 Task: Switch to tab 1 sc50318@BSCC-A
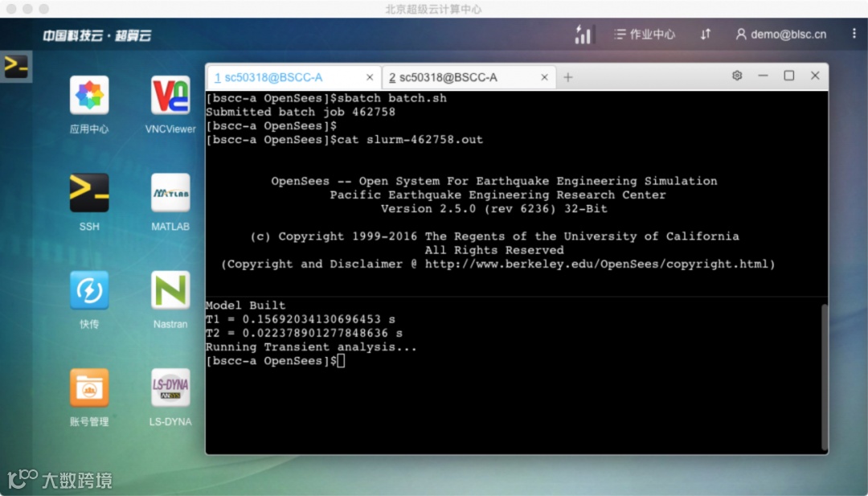click(x=294, y=77)
